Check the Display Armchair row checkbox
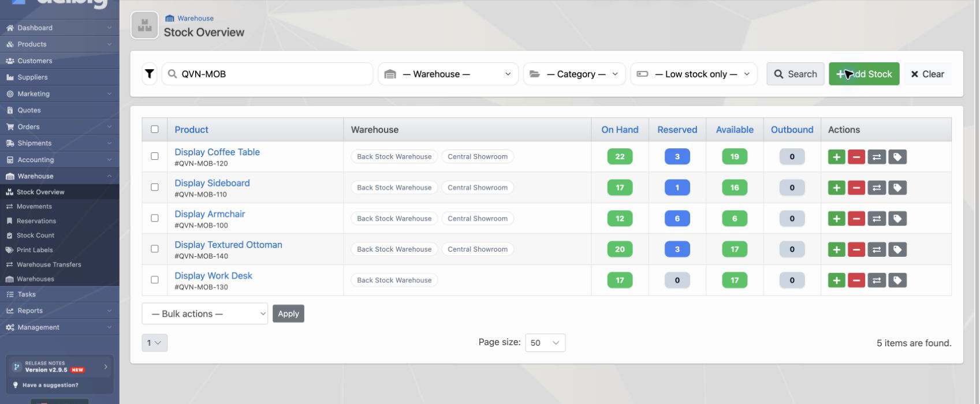The height and width of the screenshot is (404, 980). point(155,218)
